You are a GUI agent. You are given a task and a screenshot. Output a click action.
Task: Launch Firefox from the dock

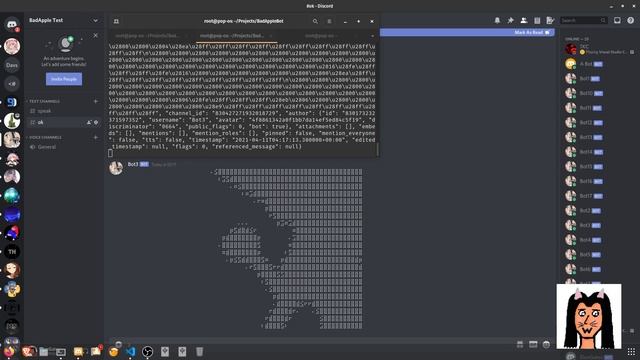(9, 351)
